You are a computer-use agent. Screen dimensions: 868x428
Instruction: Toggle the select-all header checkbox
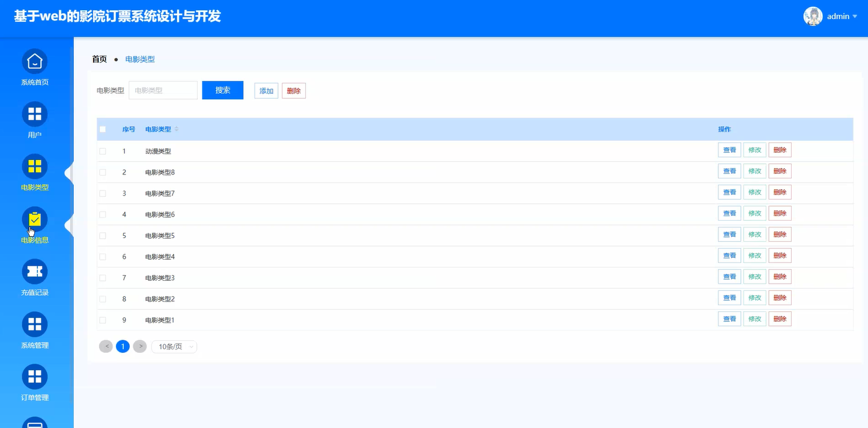click(x=103, y=129)
